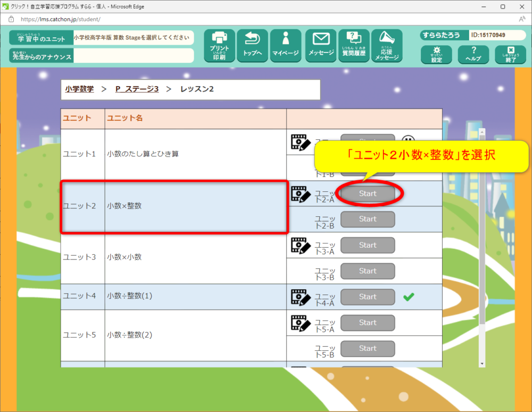This screenshot has width=532, height=412.
Task: Maximize the Microsoft Edge window
Action: 503,6
